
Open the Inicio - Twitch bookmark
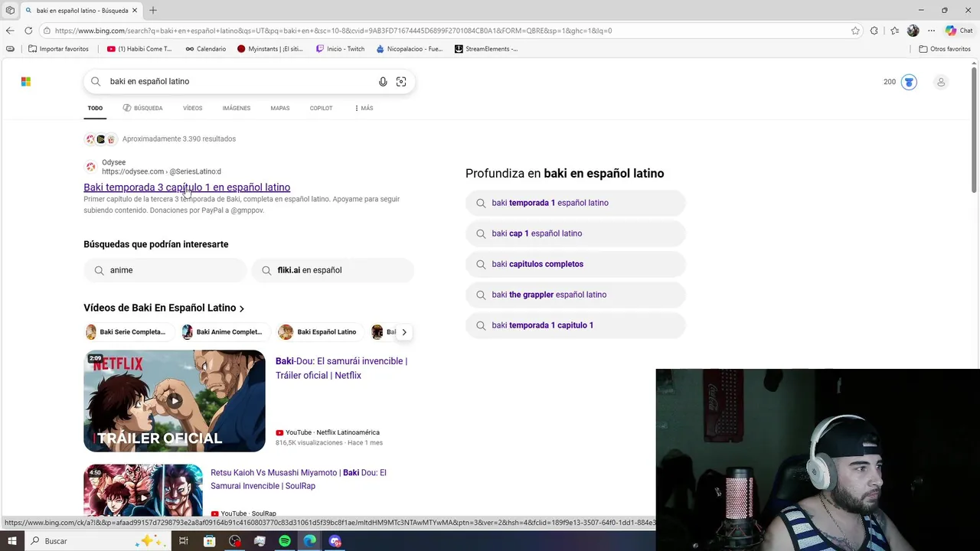coord(340,49)
